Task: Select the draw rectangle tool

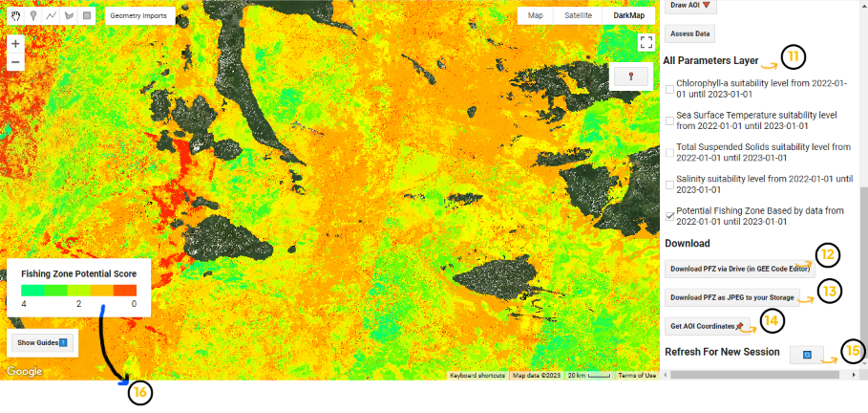Action: pyautogui.click(x=86, y=16)
